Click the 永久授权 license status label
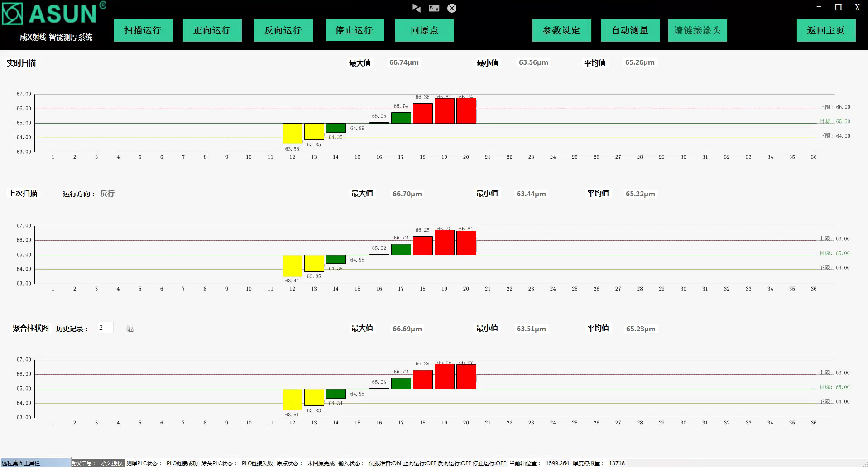 (111, 463)
